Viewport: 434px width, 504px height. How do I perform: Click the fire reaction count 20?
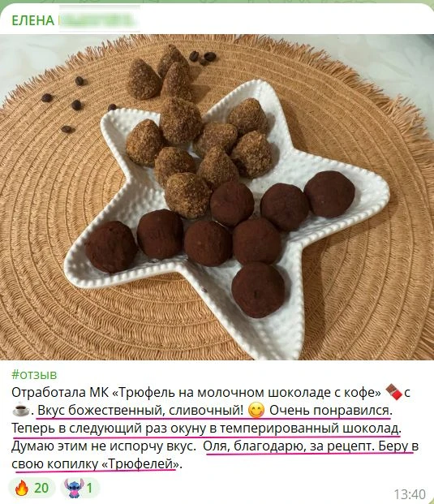pos(41,488)
